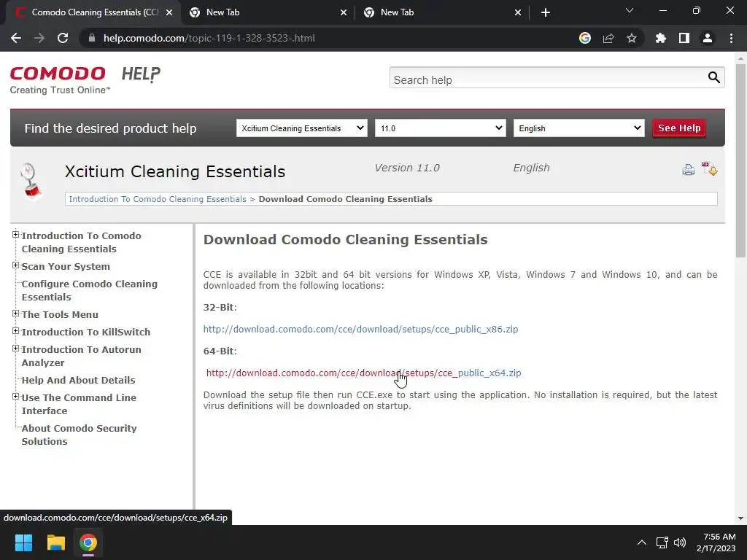Open Help And About Details topic
747x560 pixels.
pos(79,380)
